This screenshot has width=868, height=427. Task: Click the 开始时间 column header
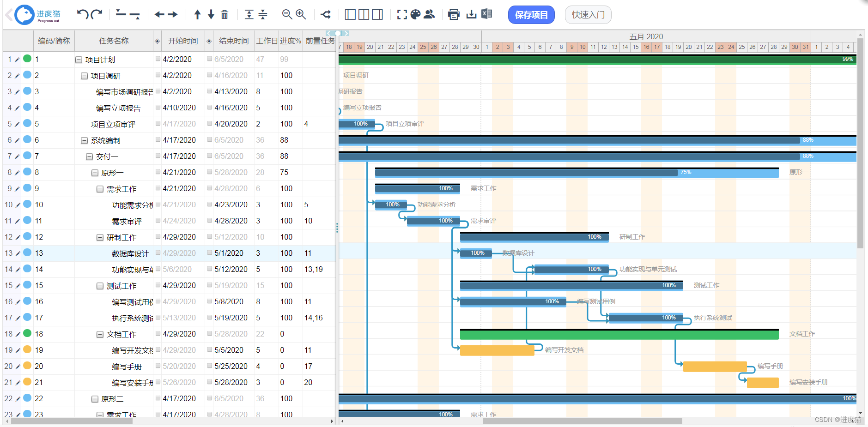click(x=183, y=41)
